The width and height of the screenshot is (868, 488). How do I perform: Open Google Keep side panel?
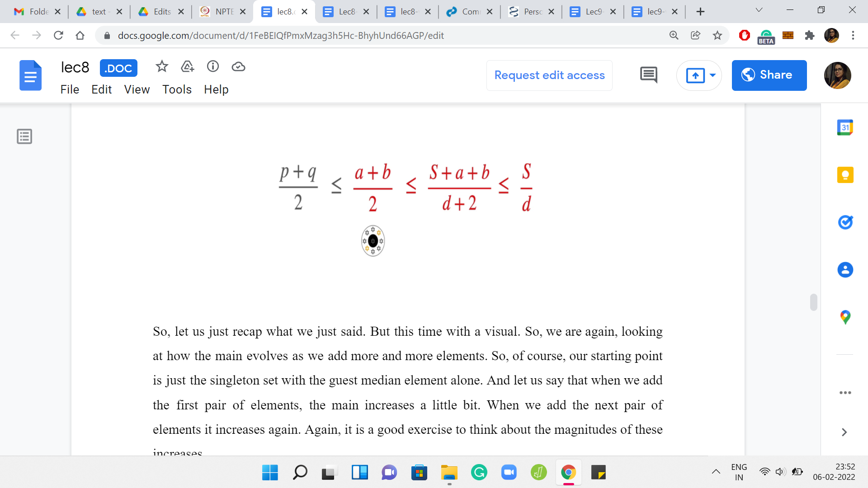(844, 175)
